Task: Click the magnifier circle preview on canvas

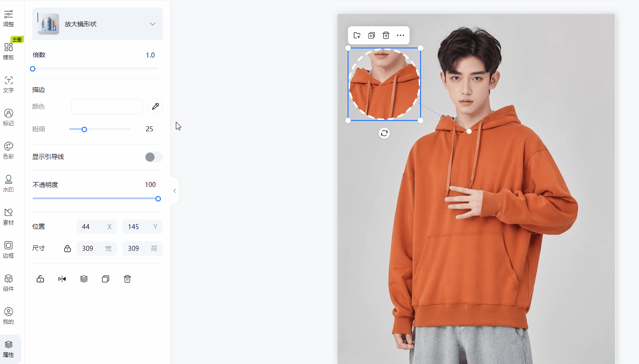Action: [384, 84]
